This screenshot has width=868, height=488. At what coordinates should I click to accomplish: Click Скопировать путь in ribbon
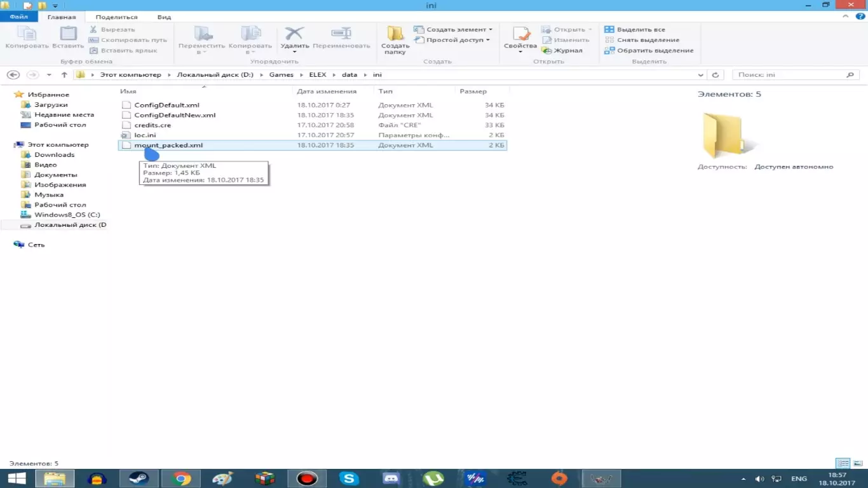[128, 40]
